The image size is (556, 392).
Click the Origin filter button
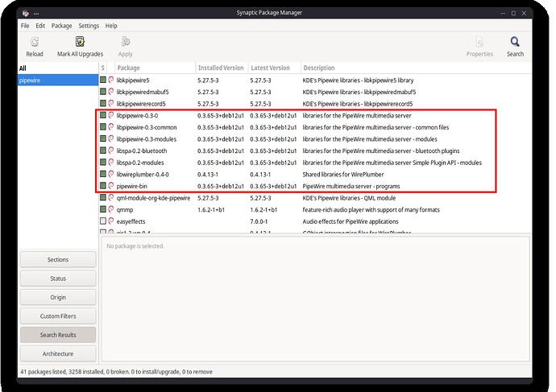58,297
